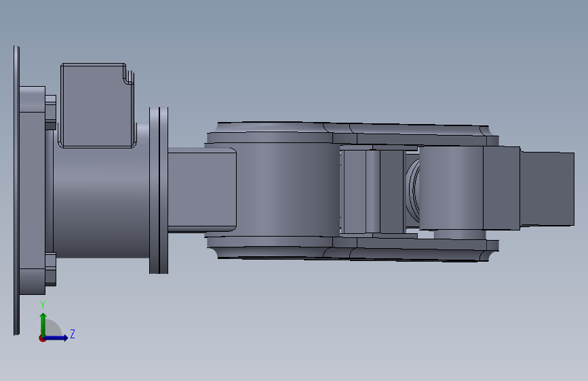Select the lower hex bolt head on the mounting plate
The image size is (588, 381).
click(51, 269)
